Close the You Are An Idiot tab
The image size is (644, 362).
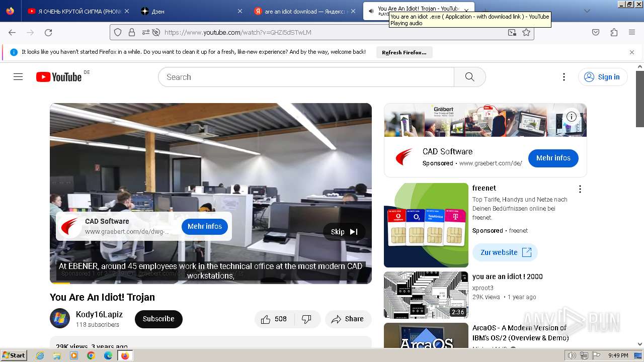[x=466, y=11]
